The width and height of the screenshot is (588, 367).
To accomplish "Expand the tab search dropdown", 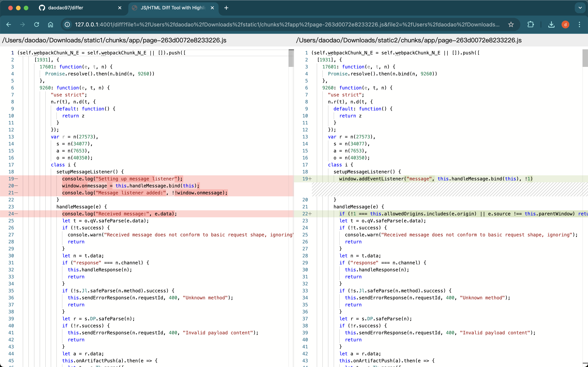I will point(580,8).
